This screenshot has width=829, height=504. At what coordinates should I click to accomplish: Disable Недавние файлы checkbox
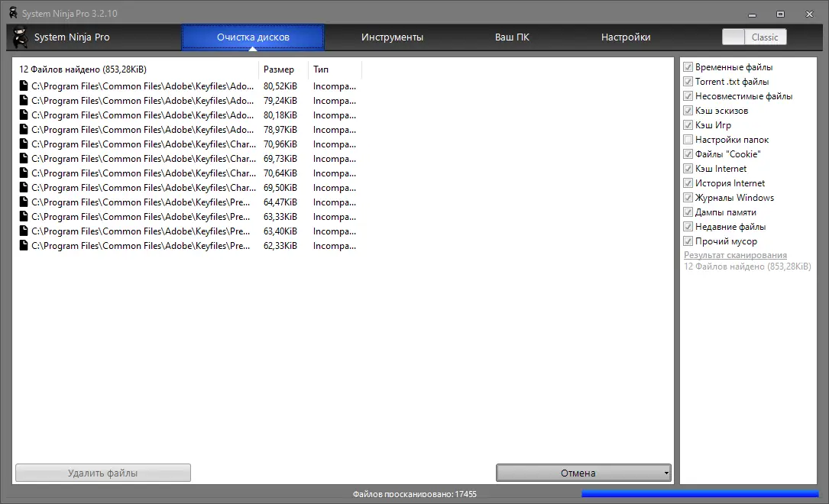[x=688, y=227]
